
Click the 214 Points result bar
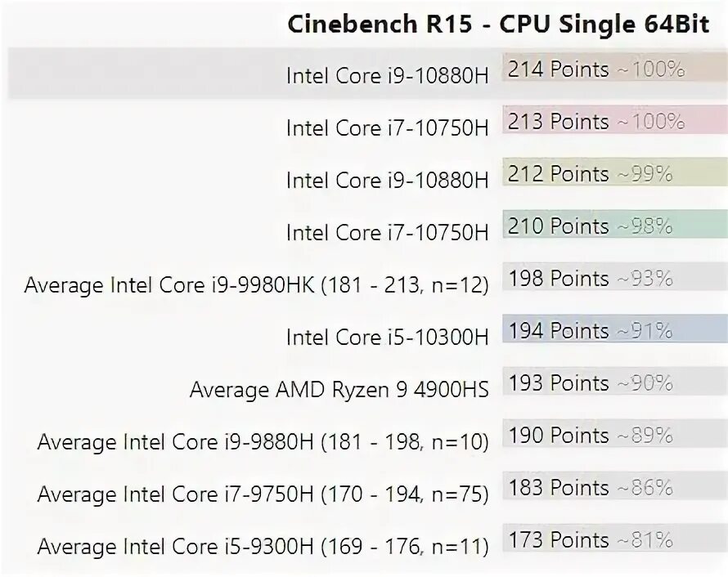(x=595, y=70)
